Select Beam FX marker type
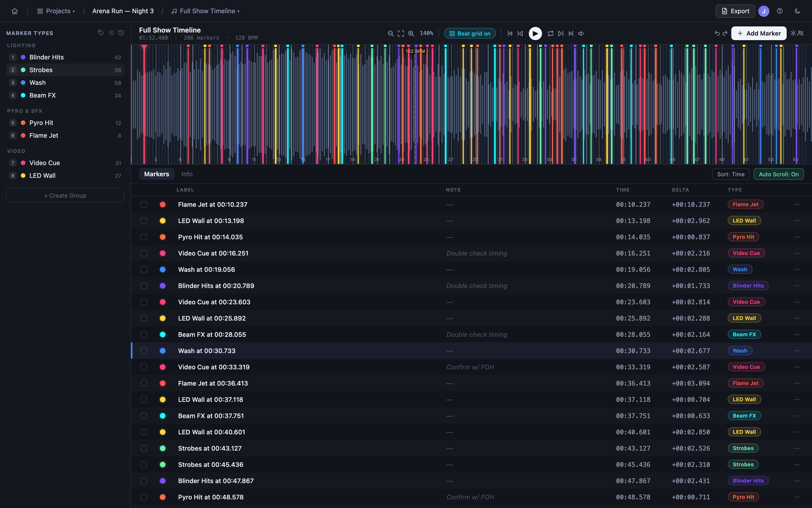The width and height of the screenshot is (812, 508). tap(65, 96)
